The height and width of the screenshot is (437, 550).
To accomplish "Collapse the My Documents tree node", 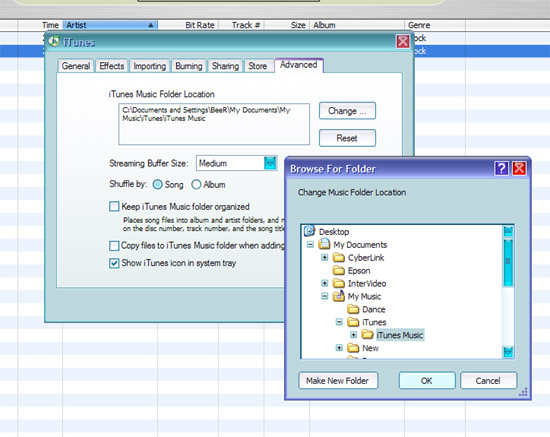I will coord(310,244).
